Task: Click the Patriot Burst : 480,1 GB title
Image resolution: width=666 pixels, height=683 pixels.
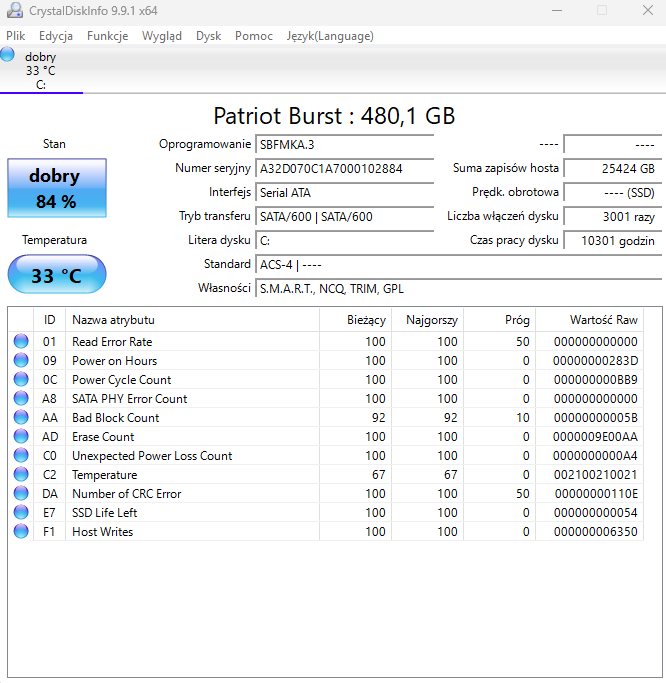Action: click(x=334, y=116)
